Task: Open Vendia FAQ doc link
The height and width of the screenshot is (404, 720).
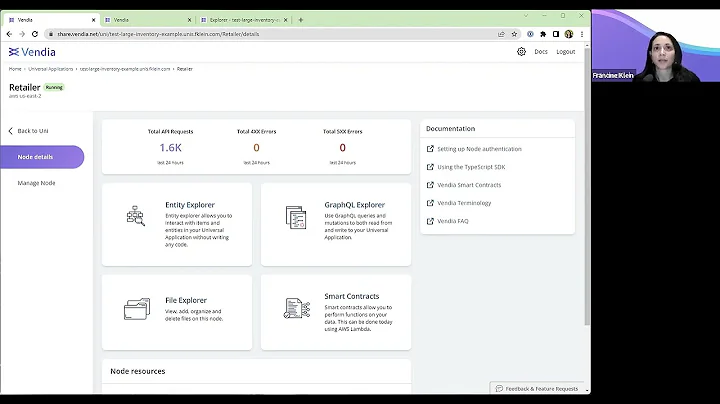Action: pyautogui.click(x=453, y=221)
